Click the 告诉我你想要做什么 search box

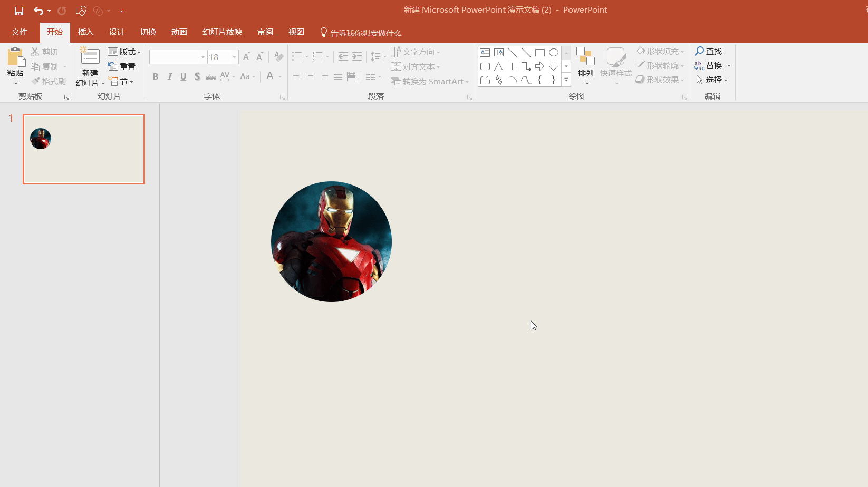click(361, 33)
